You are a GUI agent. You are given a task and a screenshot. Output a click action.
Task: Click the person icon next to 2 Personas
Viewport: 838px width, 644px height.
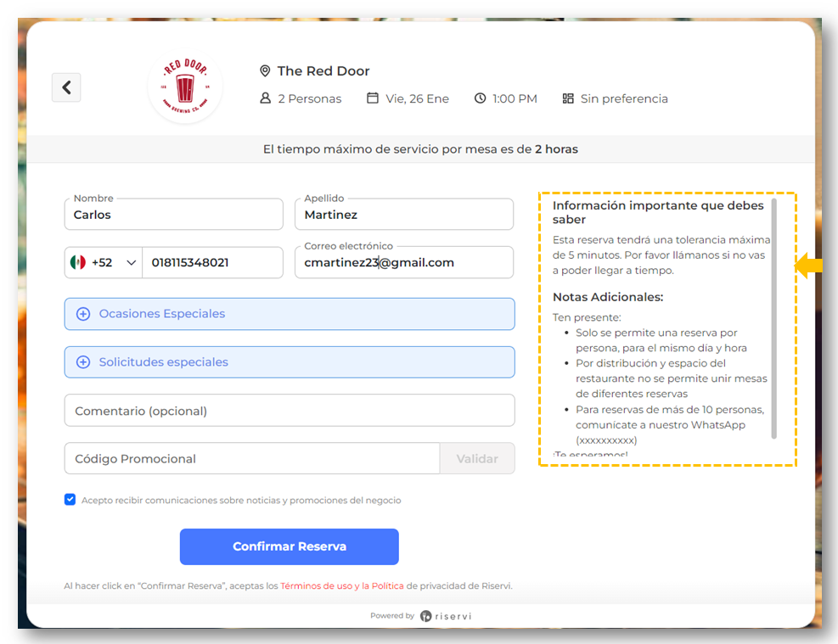pyautogui.click(x=265, y=98)
